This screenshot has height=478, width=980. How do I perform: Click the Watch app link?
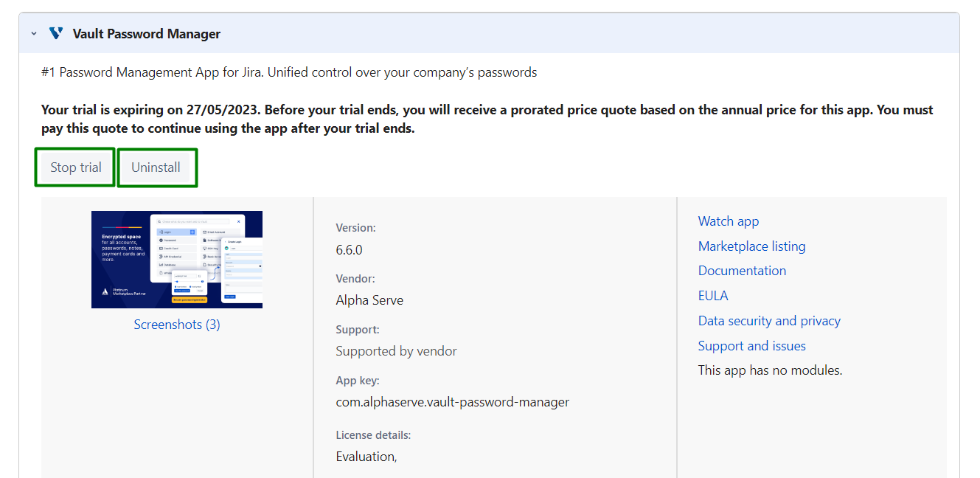coord(728,221)
